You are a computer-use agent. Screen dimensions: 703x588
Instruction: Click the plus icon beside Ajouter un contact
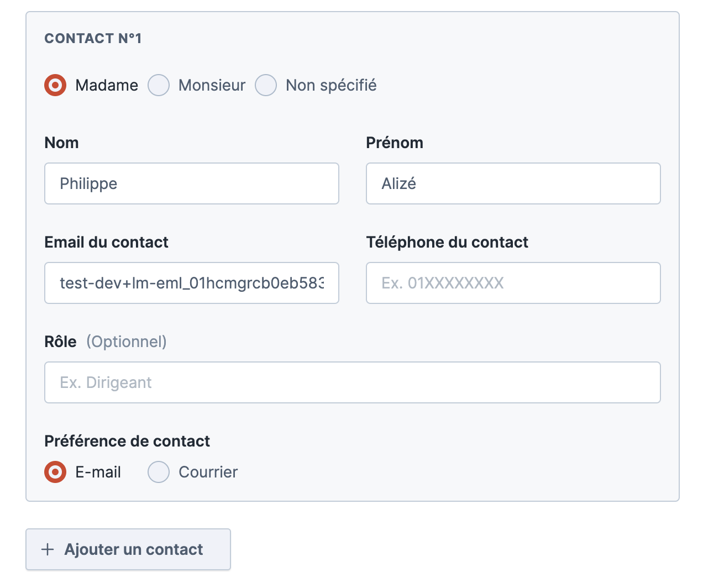(x=48, y=549)
